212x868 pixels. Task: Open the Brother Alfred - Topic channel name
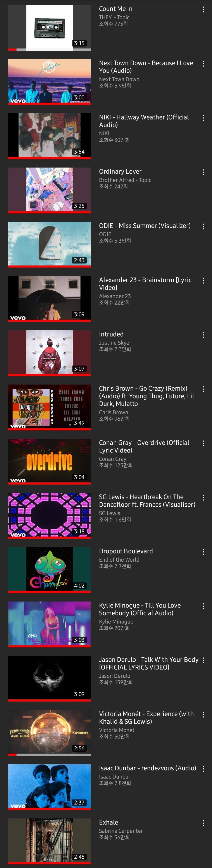point(125,180)
